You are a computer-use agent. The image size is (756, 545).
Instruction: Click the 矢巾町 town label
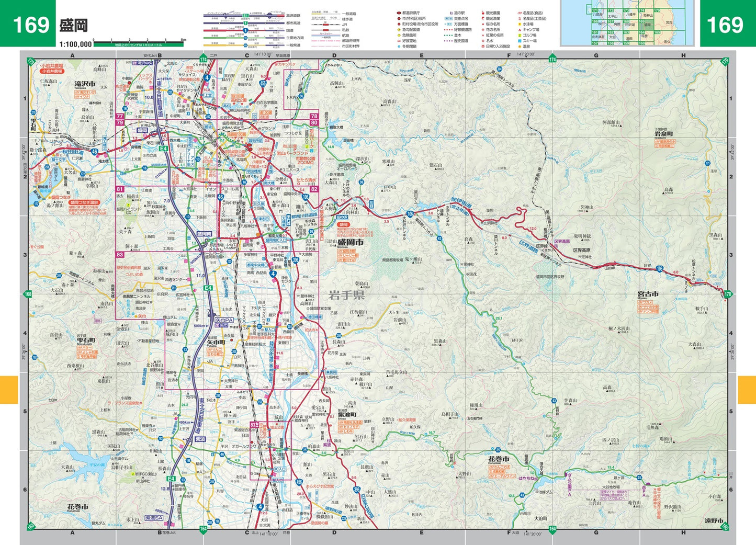point(216,342)
